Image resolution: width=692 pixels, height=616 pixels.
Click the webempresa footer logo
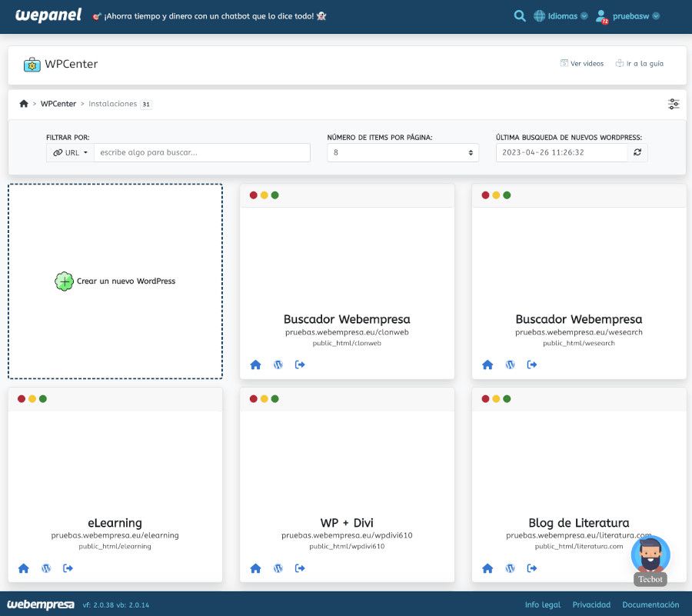click(x=41, y=604)
